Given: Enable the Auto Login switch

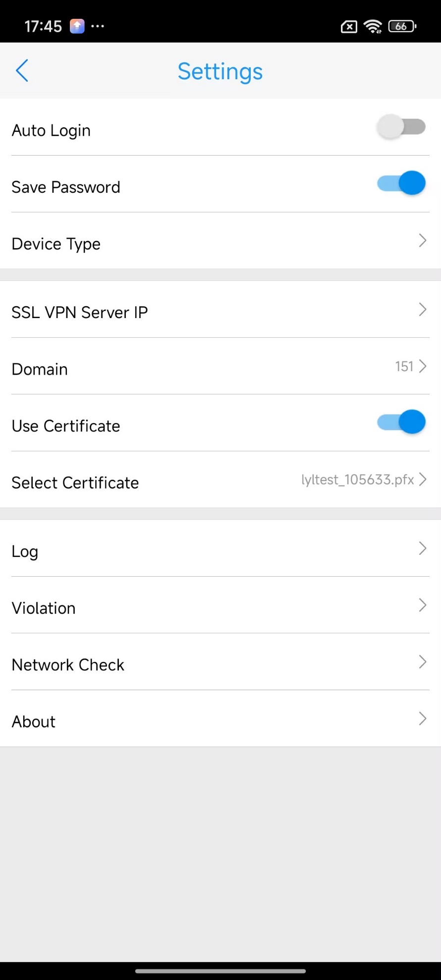Looking at the screenshot, I should pos(401,127).
